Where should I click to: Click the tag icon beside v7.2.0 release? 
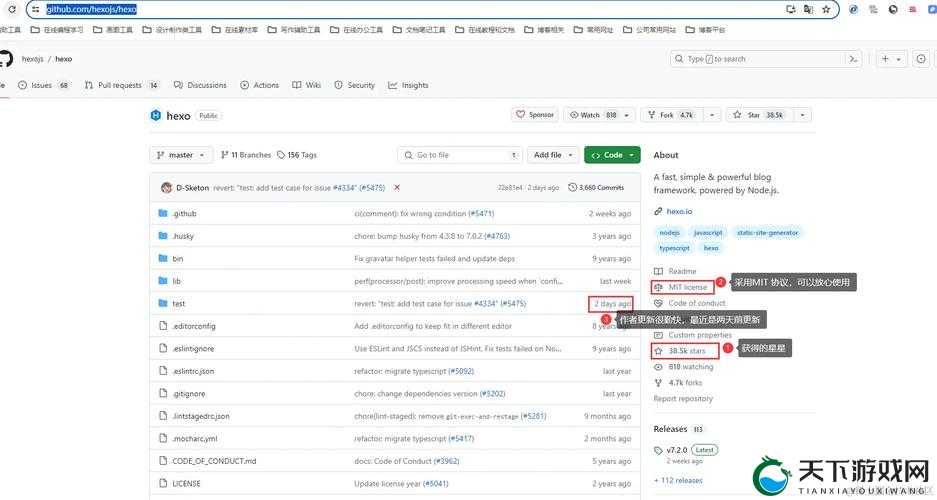[658, 450]
